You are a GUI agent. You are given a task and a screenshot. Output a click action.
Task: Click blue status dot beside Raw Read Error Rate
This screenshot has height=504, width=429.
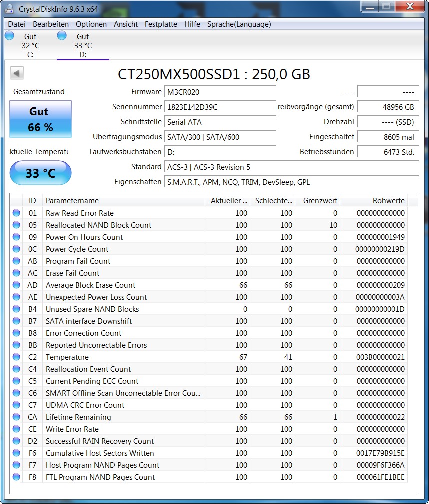[16, 213]
